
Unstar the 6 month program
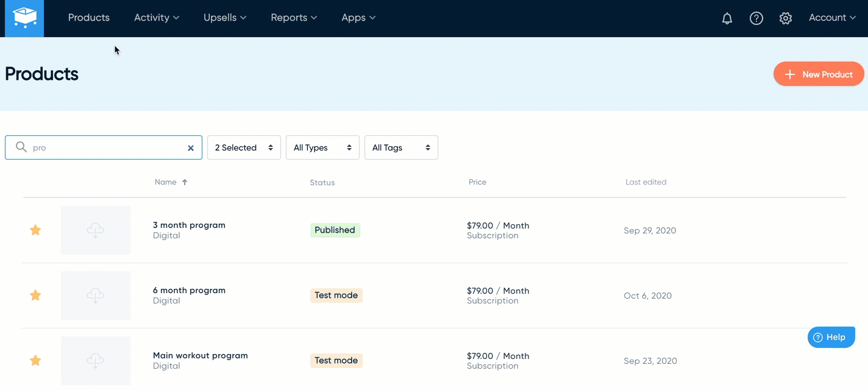pyautogui.click(x=35, y=295)
